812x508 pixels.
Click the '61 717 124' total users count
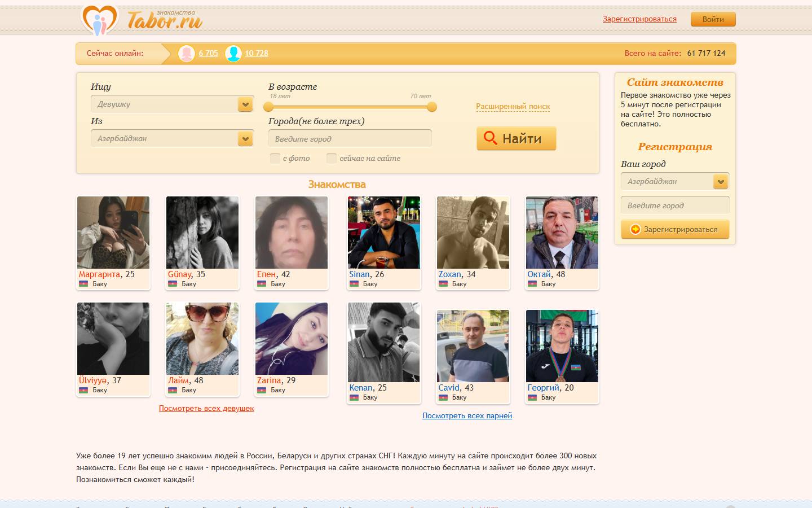pyautogui.click(x=707, y=53)
